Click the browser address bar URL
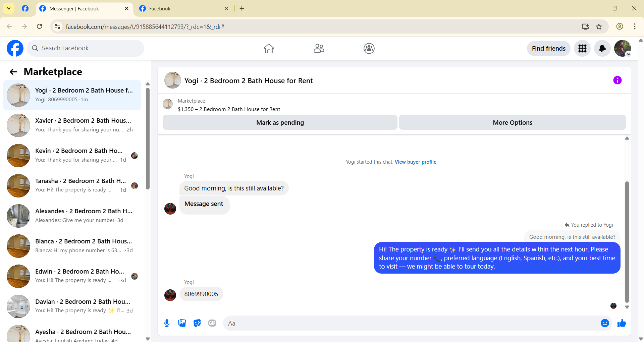This screenshot has height=342, width=644. [145, 26]
